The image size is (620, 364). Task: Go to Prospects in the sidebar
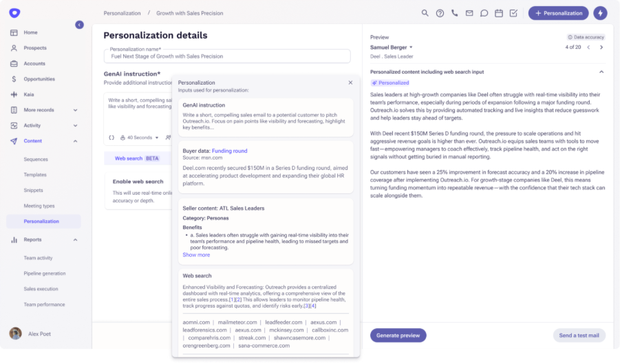tap(35, 47)
